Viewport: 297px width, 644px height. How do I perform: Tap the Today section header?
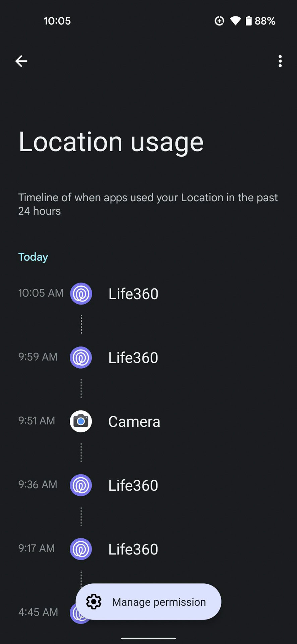33,257
